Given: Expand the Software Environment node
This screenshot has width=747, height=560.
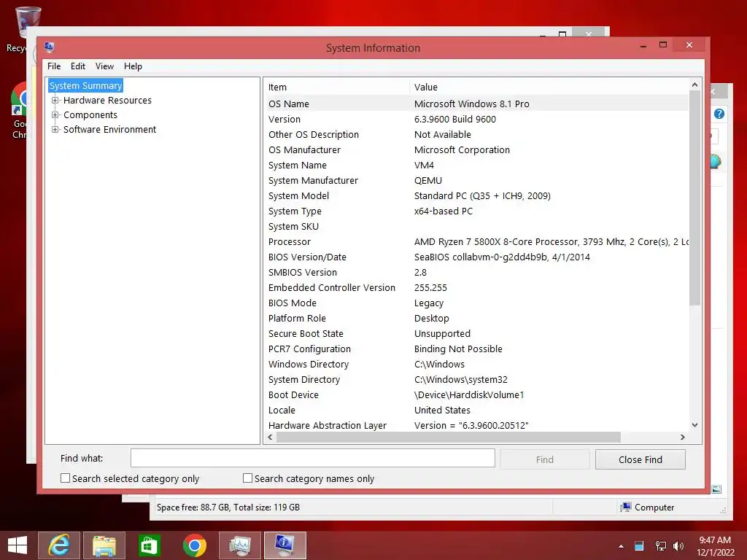Looking at the screenshot, I should pos(55,130).
